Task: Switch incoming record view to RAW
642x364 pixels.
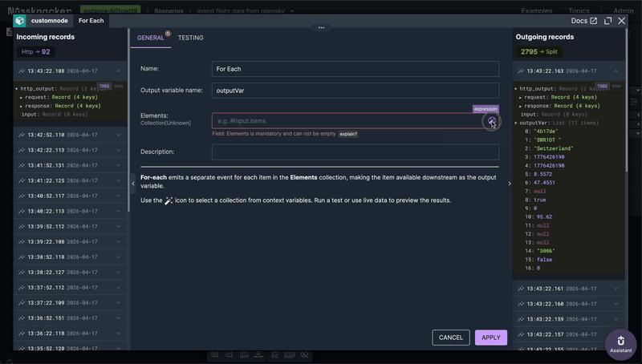Action: tap(119, 86)
